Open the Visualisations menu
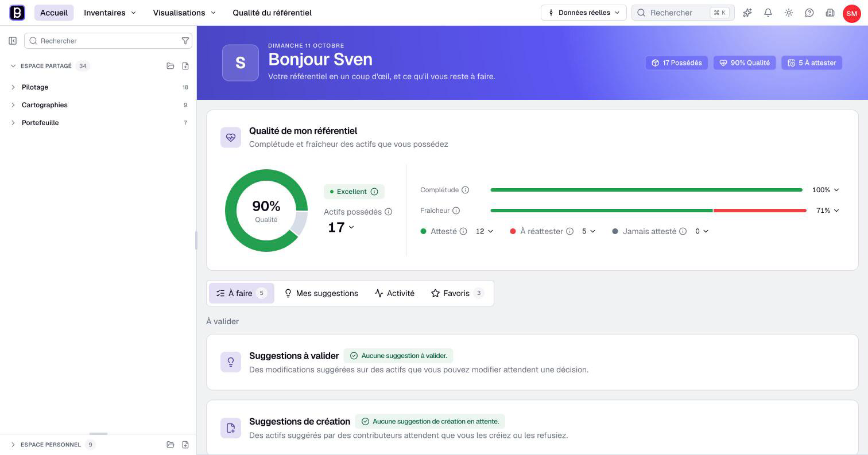This screenshot has height=455, width=868. coord(184,13)
